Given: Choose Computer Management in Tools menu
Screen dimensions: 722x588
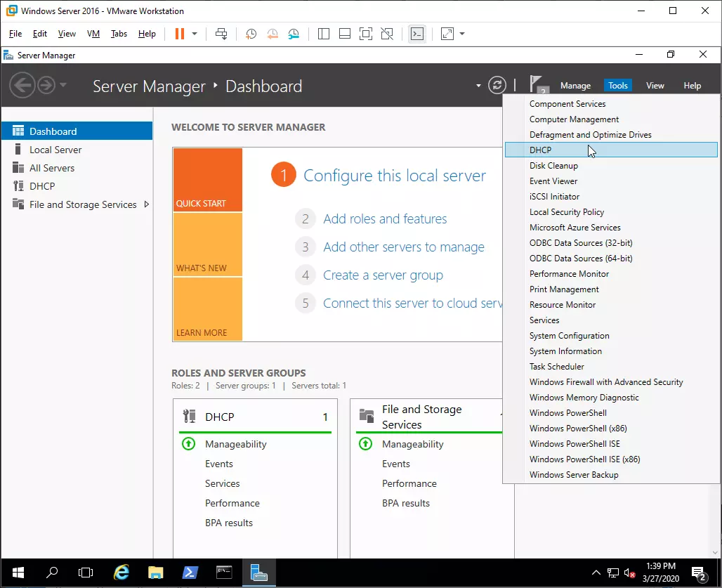Looking at the screenshot, I should (x=611, y=119).
